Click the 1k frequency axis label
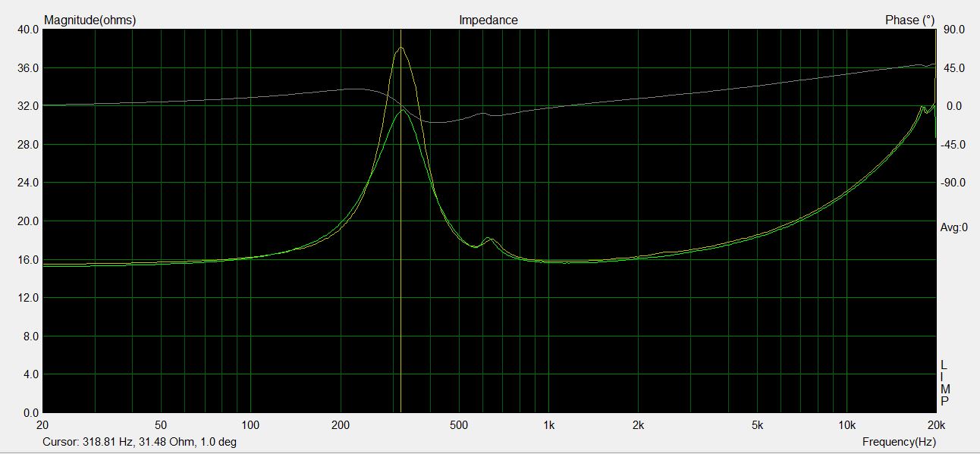The width and height of the screenshot is (980, 454). 548,424
